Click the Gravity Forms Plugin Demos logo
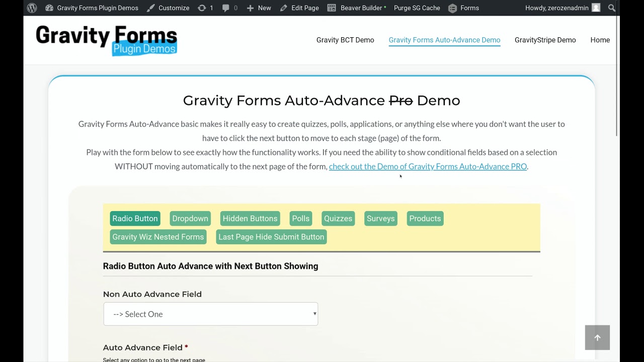 pyautogui.click(x=106, y=40)
